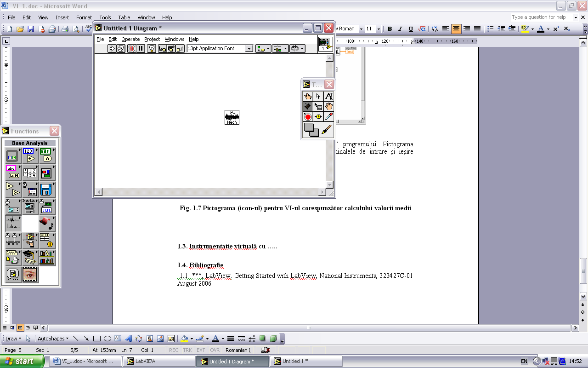Switch to LabVIEW taskbar button
This screenshot has height=368, width=588.
(x=160, y=361)
